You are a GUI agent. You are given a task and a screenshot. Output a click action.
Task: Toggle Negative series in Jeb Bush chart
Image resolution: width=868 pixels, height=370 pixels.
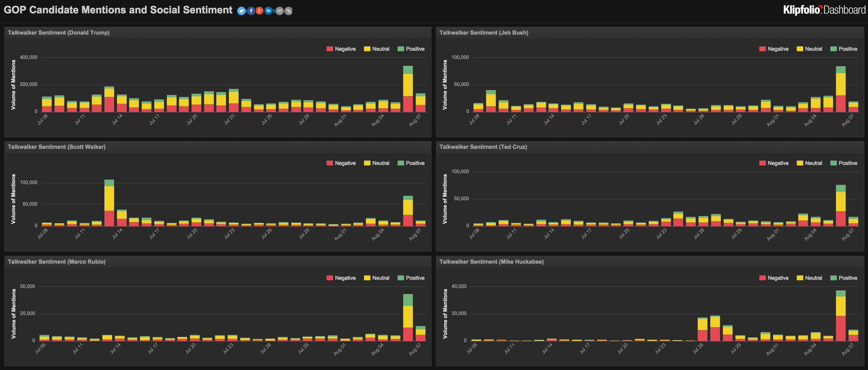click(x=774, y=49)
